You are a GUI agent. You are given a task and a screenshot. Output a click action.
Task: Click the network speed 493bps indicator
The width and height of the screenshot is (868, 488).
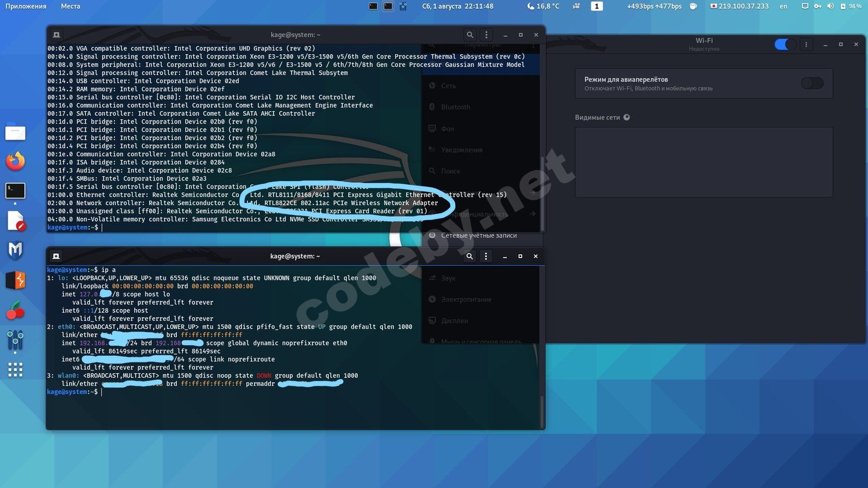pos(654,6)
